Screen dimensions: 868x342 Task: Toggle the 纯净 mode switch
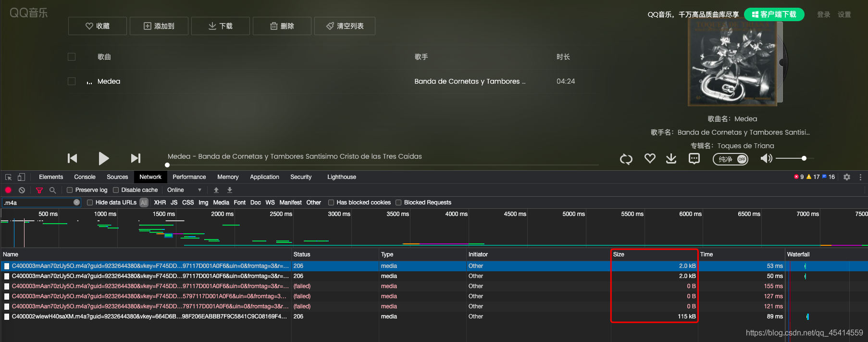(730, 159)
